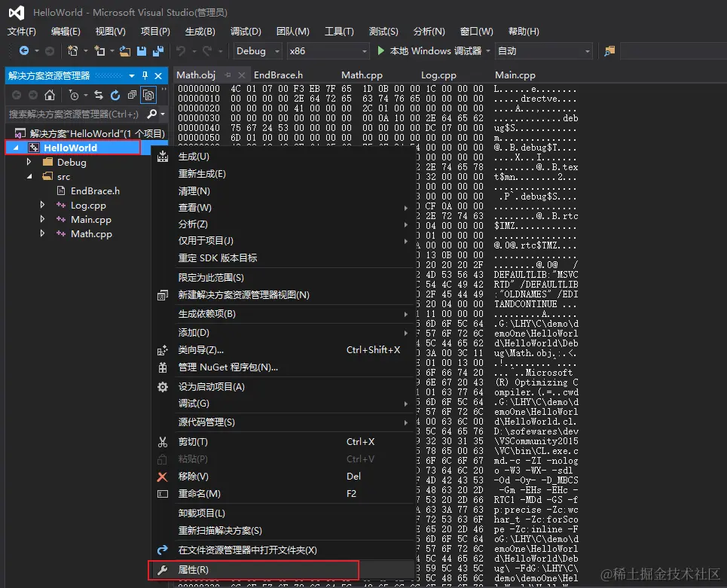Switch to the Main.cpp tab

tap(515, 75)
